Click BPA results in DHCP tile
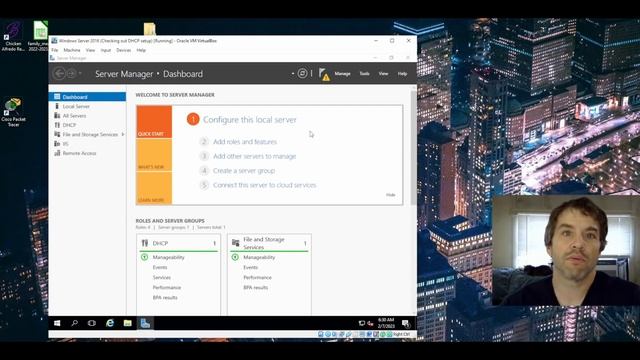The height and width of the screenshot is (360, 640). (x=165, y=298)
